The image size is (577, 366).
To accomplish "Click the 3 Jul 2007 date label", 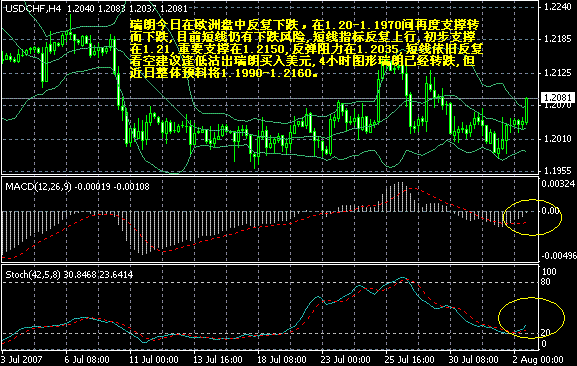I will coord(22,359).
